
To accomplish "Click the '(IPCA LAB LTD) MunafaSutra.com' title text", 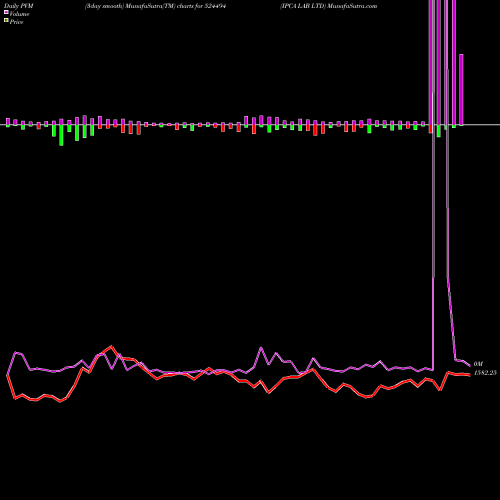I will coord(328,6).
